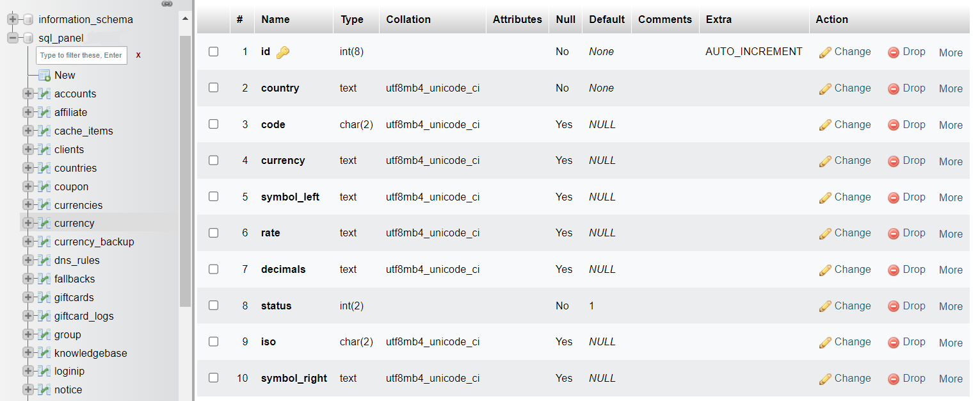Click the table filter input field

tap(81, 55)
